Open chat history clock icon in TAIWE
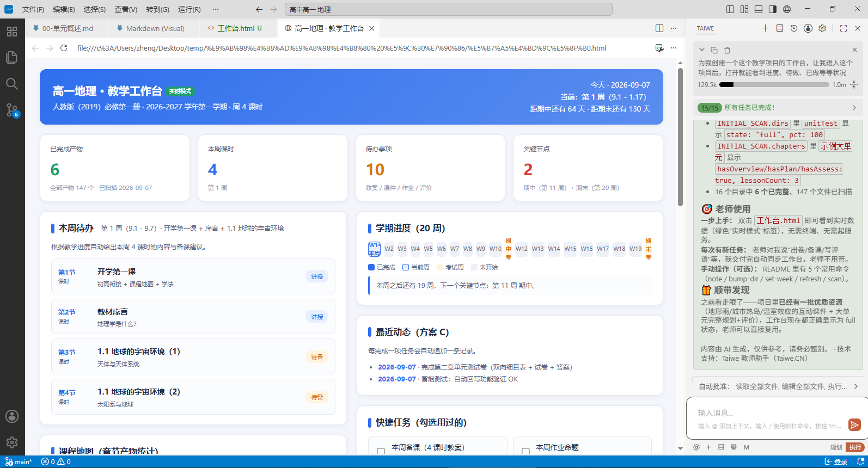 [x=794, y=28]
